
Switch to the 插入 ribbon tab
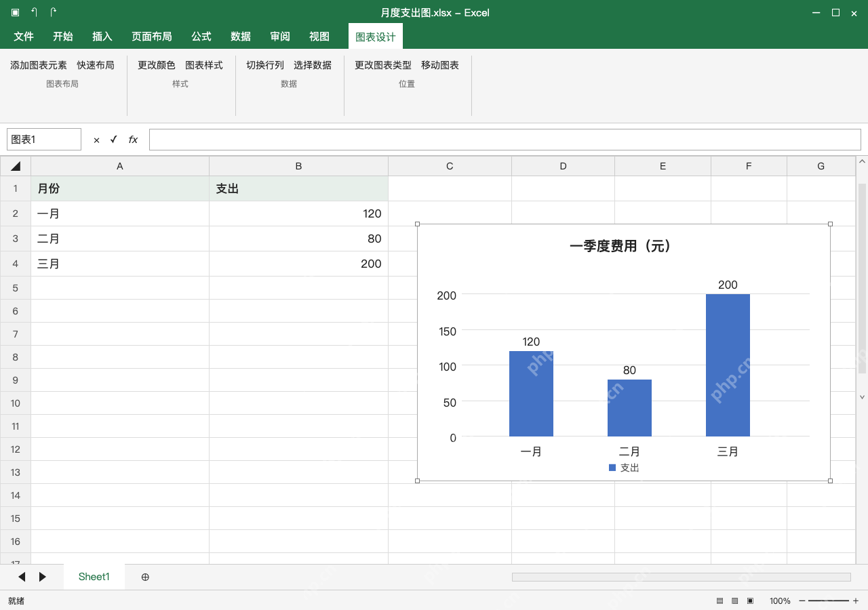102,37
